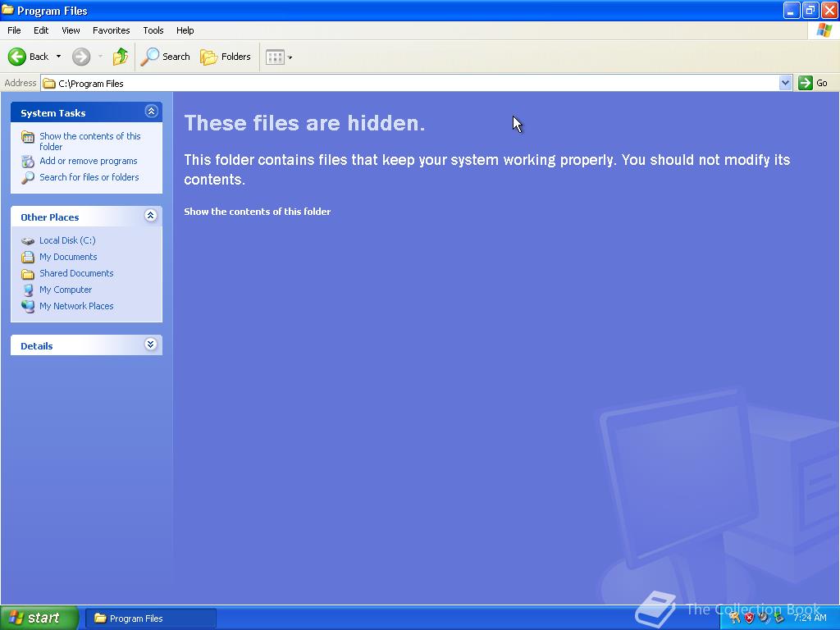Expand the Details panel
Image resolution: width=840 pixels, height=630 pixels.
(151, 345)
